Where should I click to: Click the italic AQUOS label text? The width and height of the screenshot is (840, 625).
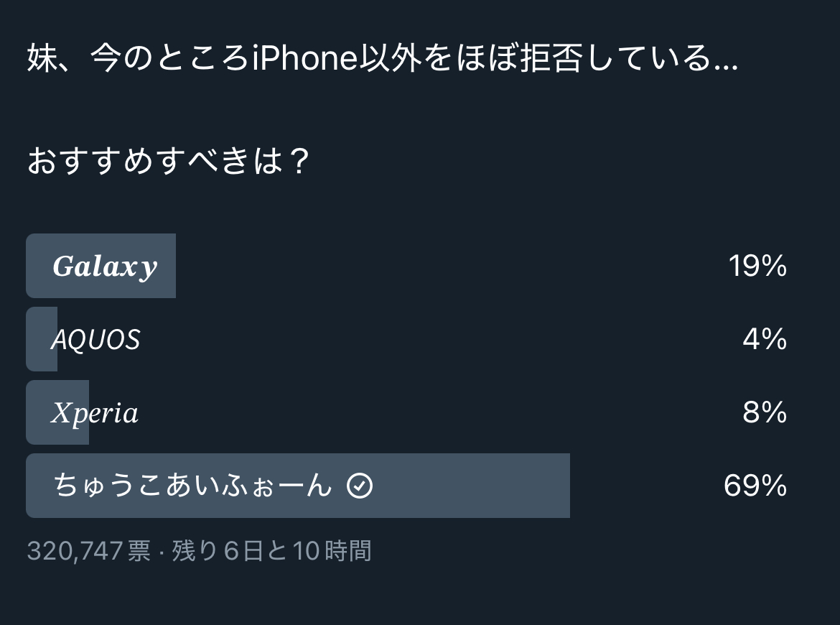tap(96, 340)
